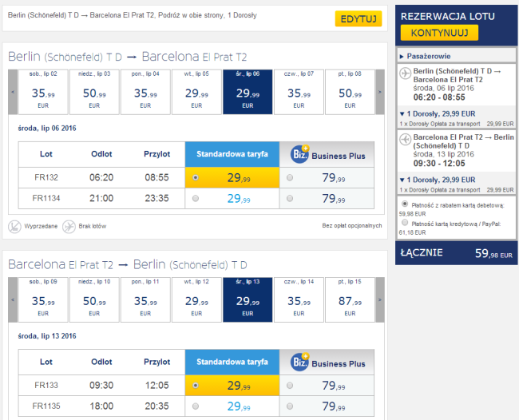This screenshot has width=519, height=420.
Task: Select standard fare for flight FR1134
Action: [196, 198]
